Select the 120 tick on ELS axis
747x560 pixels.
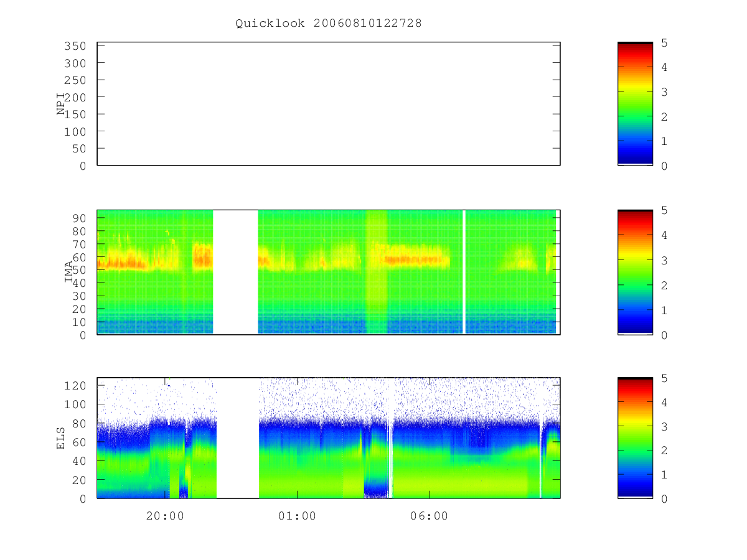75,386
